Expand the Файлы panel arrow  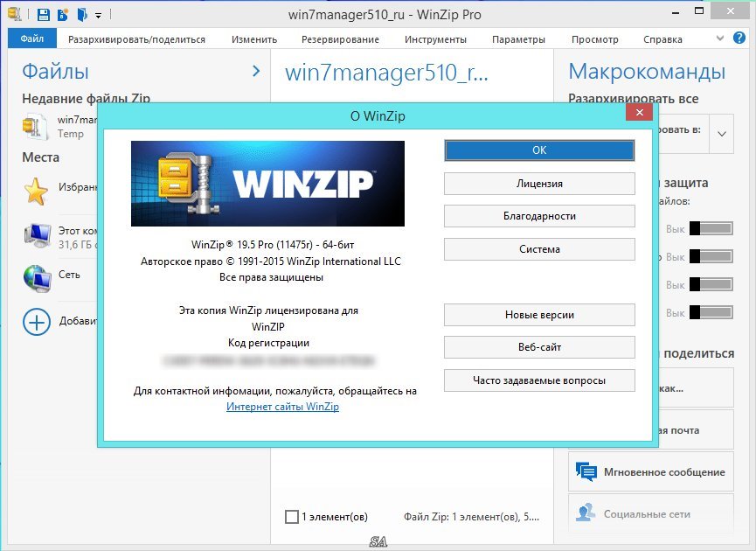pyautogui.click(x=256, y=72)
